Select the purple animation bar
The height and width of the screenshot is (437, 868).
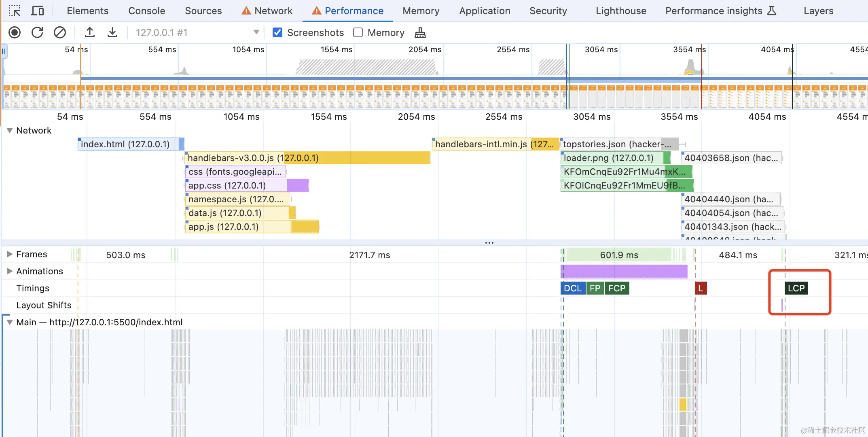pos(625,271)
